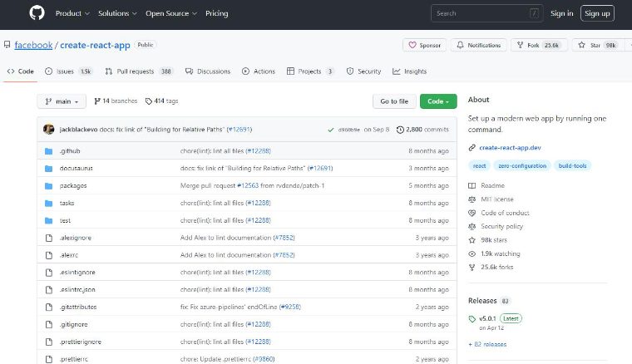
Task: Click the green commit status checkmark
Action: pyautogui.click(x=331, y=130)
